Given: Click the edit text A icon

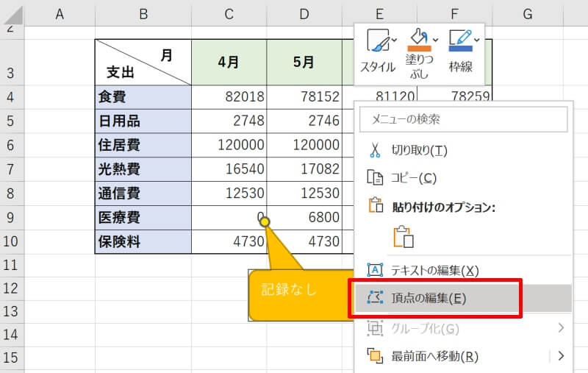Looking at the screenshot, I should coord(375,270).
